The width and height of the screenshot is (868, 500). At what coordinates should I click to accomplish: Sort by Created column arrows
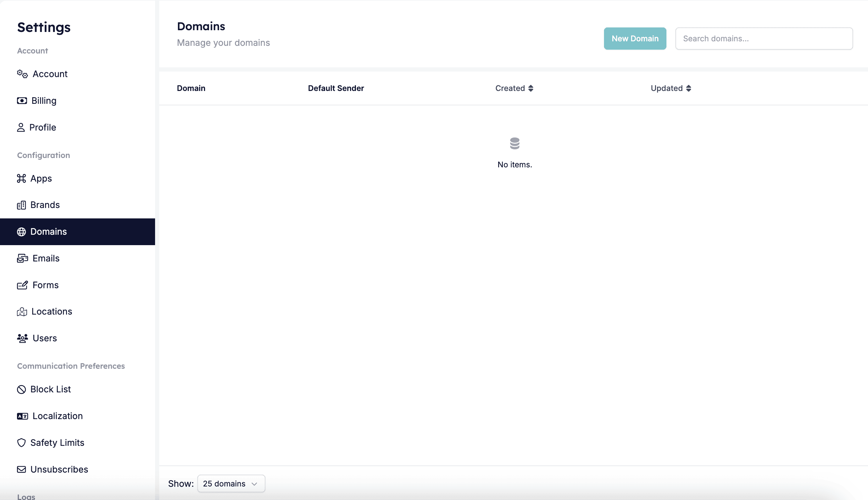click(531, 88)
